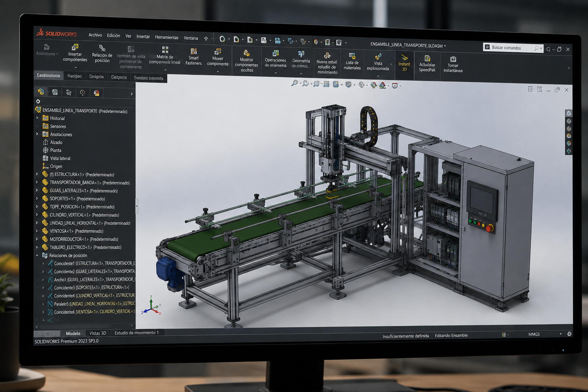Click the view orientation triad
Screen dimensions: 588x392
pos(152,306)
